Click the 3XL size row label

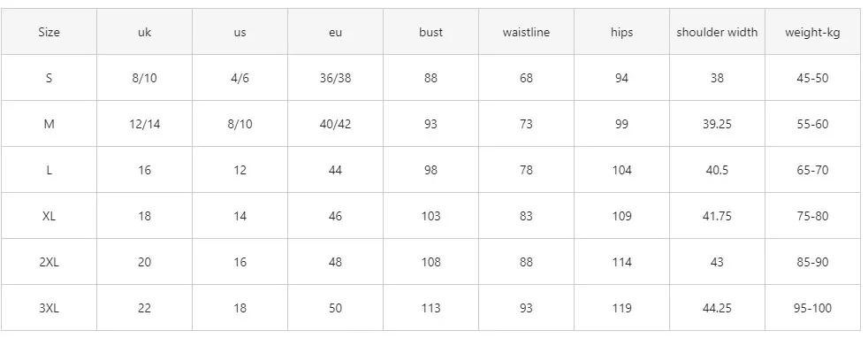tap(49, 308)
